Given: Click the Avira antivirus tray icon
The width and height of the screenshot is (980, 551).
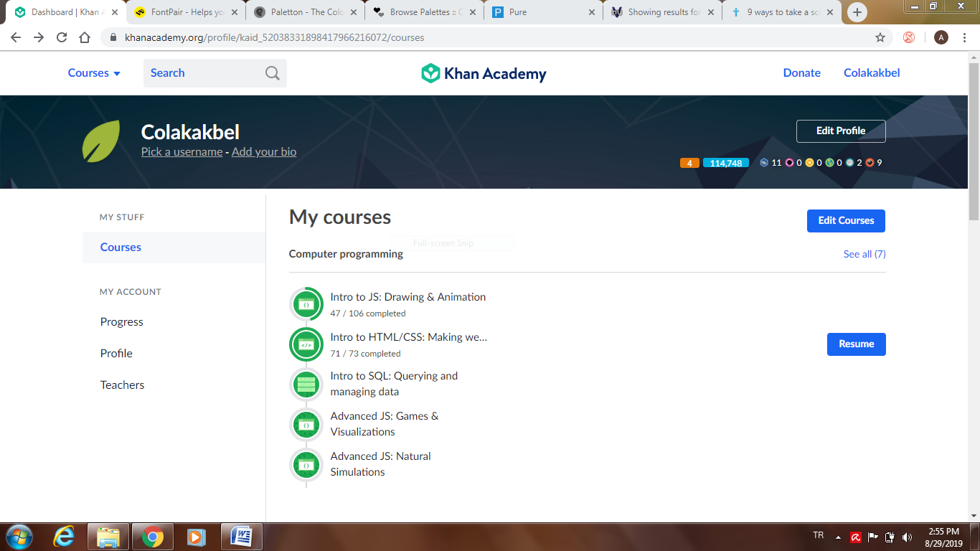Looking at the screenshot, I should click(x=856, y=537).
